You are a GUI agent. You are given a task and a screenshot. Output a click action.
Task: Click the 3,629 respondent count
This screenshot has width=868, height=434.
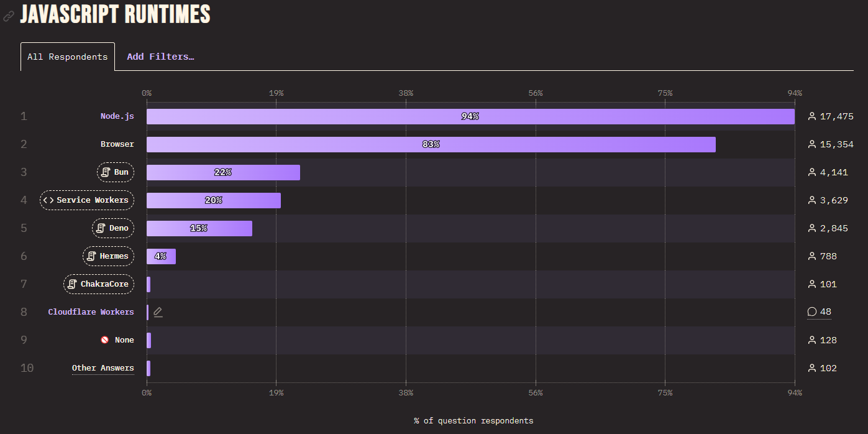pos(834,200)
